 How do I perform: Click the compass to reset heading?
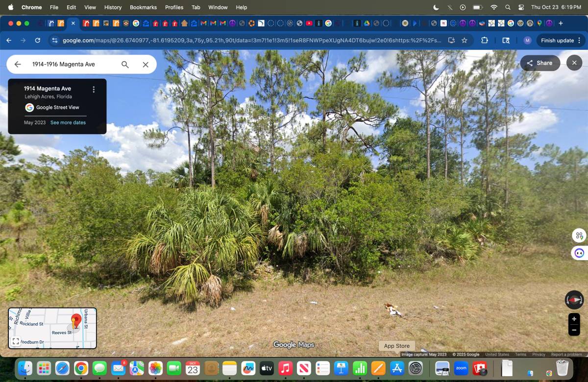tap(574, 299)
